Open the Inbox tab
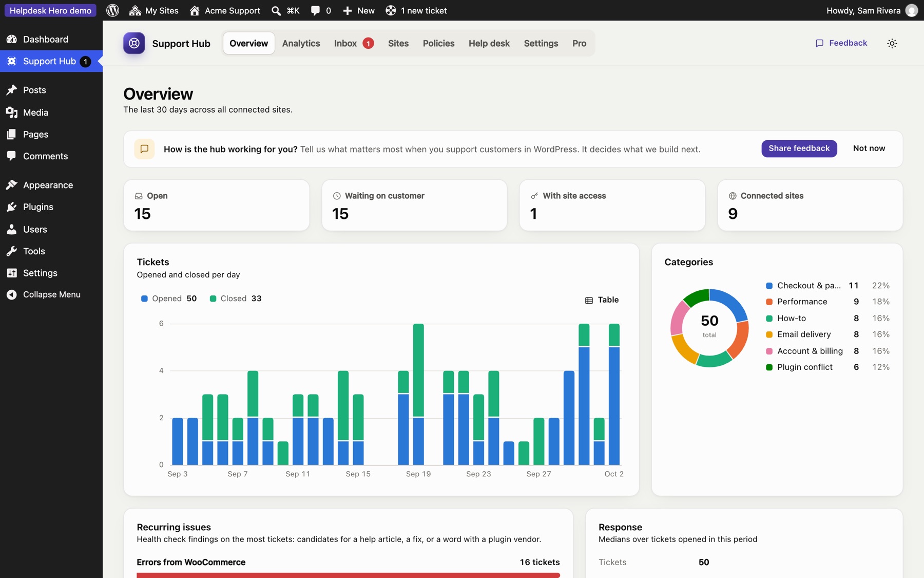The image size is (924, 578). tap(354, 43)
